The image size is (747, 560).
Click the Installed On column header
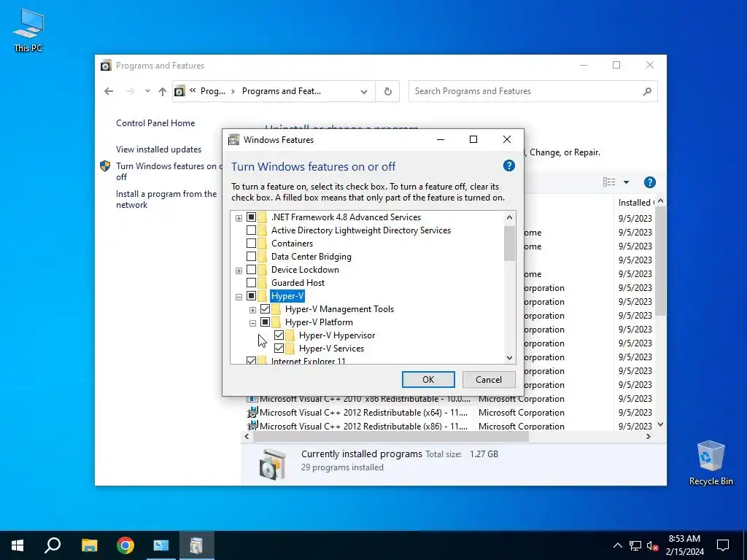(635, 203)
